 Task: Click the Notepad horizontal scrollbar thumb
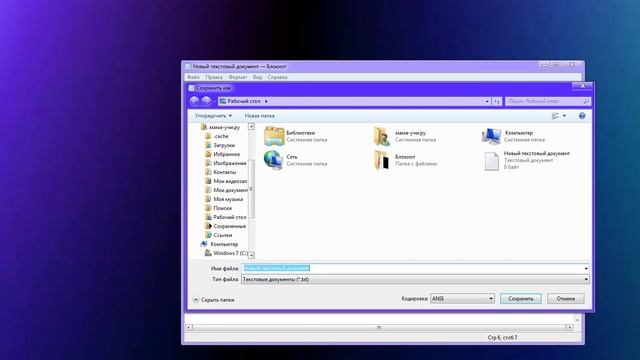(x=379, y=327)
